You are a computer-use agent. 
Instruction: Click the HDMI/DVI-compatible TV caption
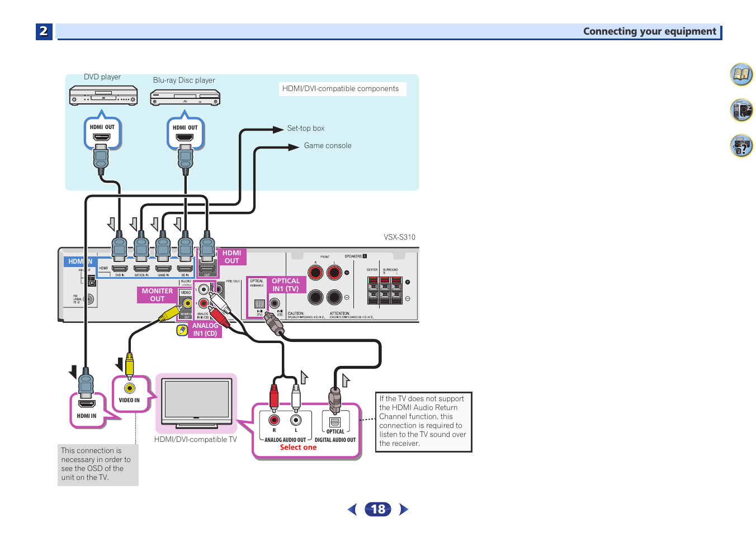[196, 440]
